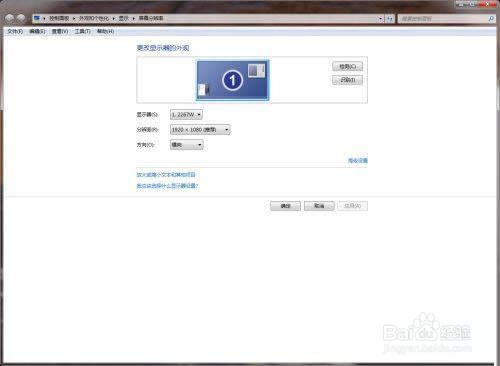Open the 高级设置 advanced settings link
500x366 pixels.
pos(358,161)
